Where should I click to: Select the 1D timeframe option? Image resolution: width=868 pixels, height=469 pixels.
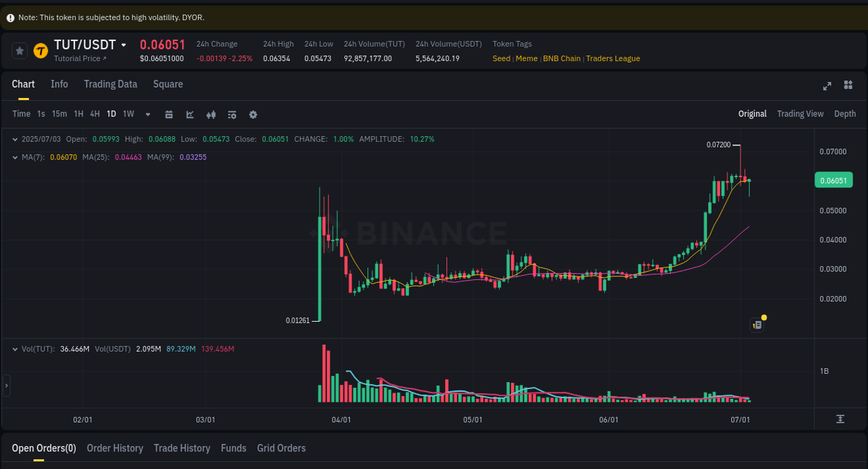click(x=111, y=114)
